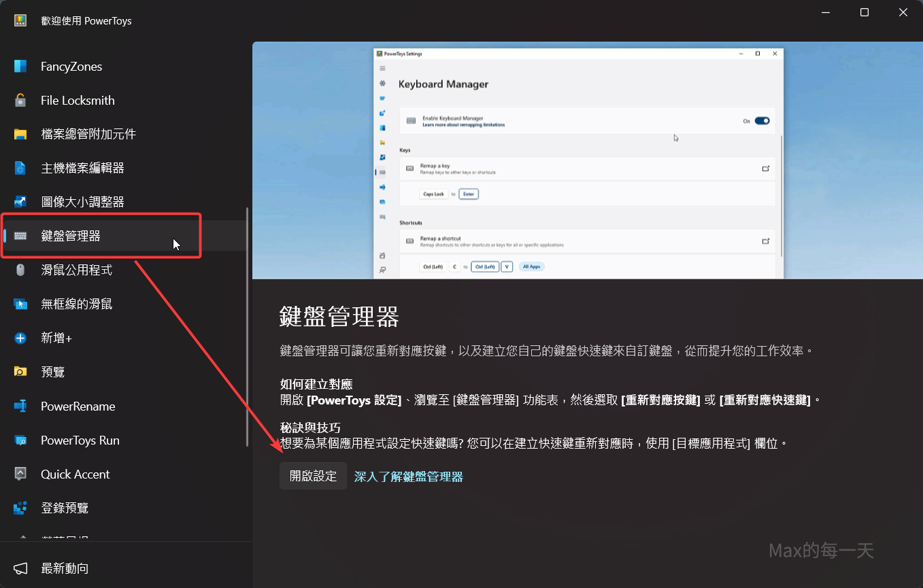Navigate to 登錄預覽 in the sidebar
Screen dimensions: 923x588
point(65,508)
